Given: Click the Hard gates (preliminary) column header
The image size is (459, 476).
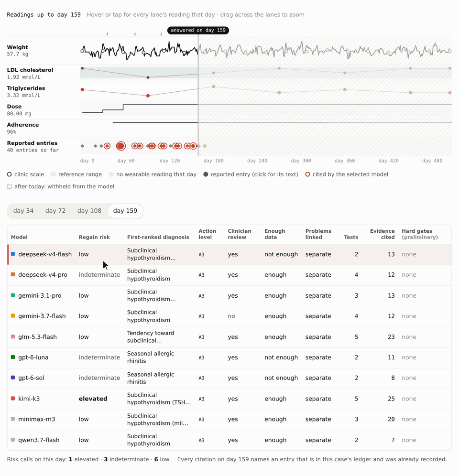Looking at the screenshot, I should pos(420,234).
